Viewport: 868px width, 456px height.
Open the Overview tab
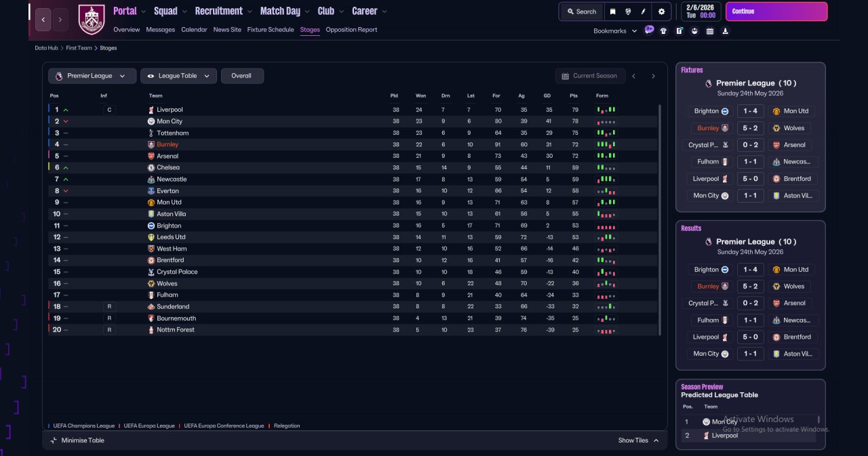[127, 30]
